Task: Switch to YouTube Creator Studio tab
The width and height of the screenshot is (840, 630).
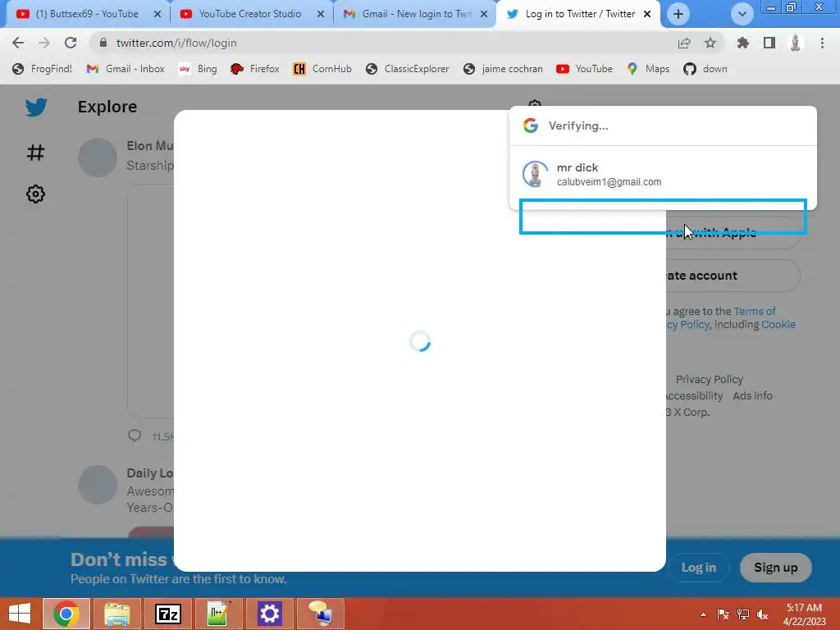Action: pos(250,14)
